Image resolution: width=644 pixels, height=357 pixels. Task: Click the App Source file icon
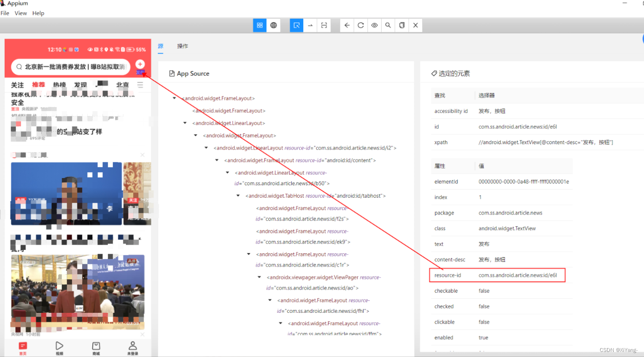[x=172, y=74]
